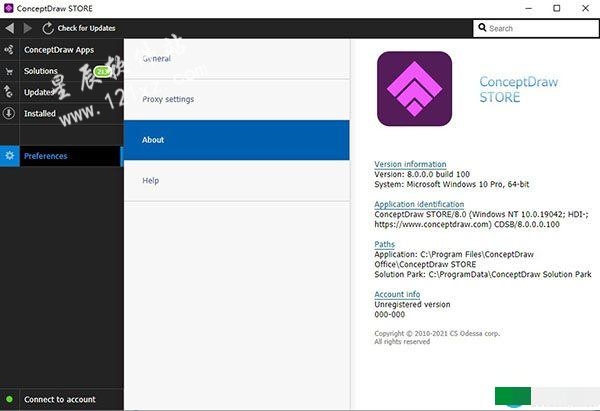600x411 pixels.
Task: Open the General preferences tab
Action: pos(236,59)
